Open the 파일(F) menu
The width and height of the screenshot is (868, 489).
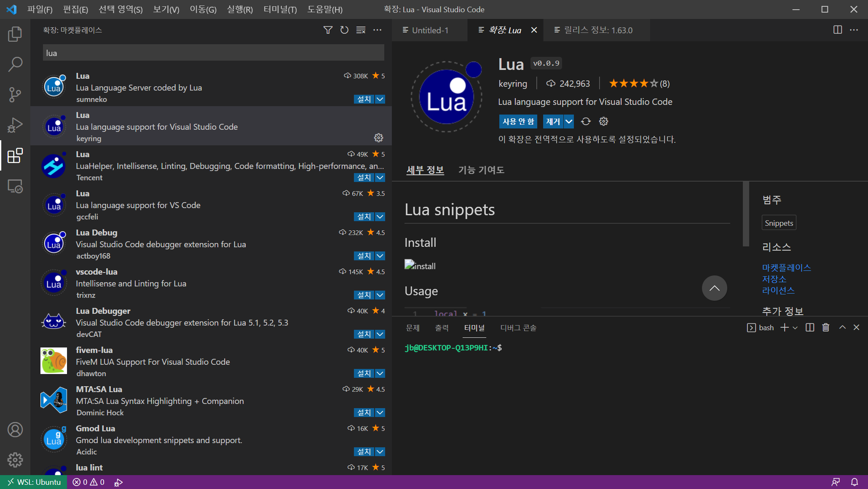[x=40, y=9]
